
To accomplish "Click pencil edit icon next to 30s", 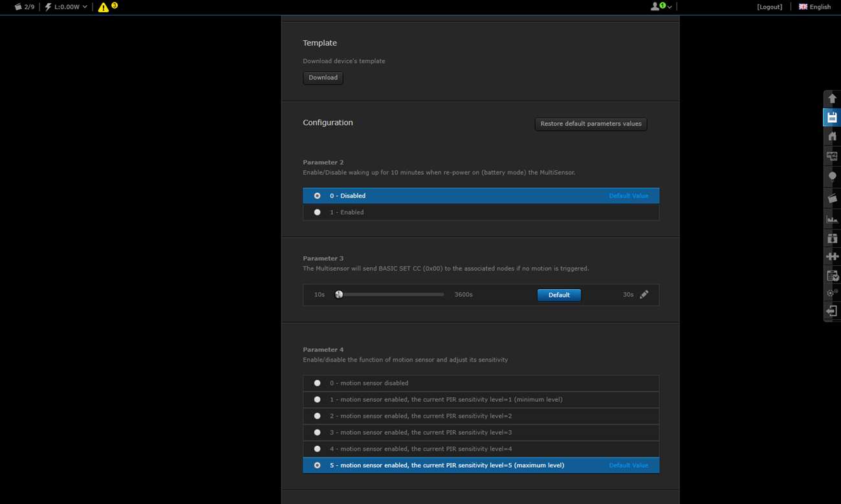I will [644, 294].
